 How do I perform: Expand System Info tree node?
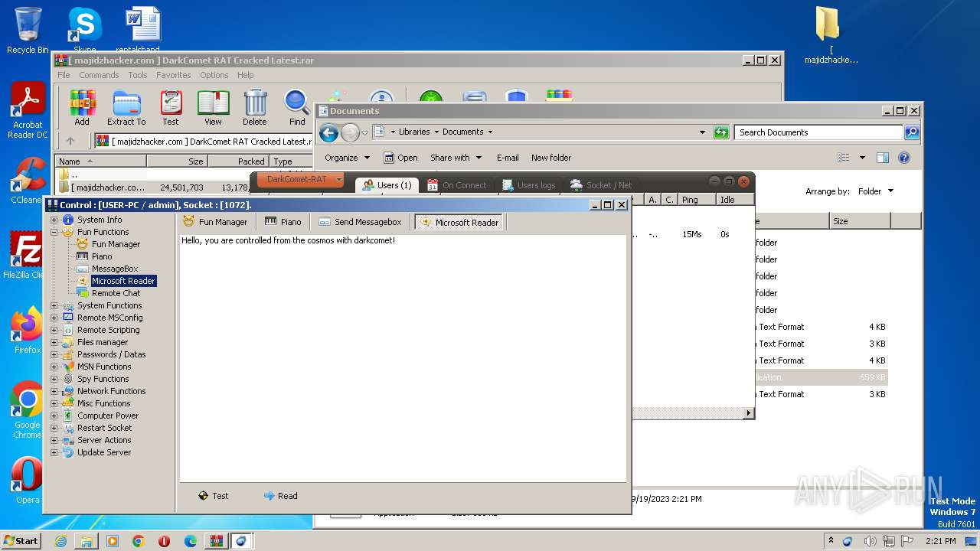54,220
